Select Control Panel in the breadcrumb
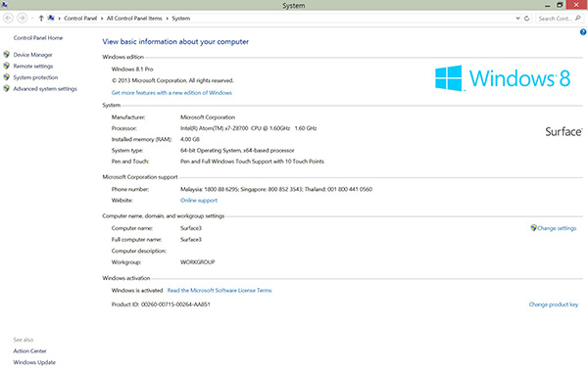 (80, 19)
